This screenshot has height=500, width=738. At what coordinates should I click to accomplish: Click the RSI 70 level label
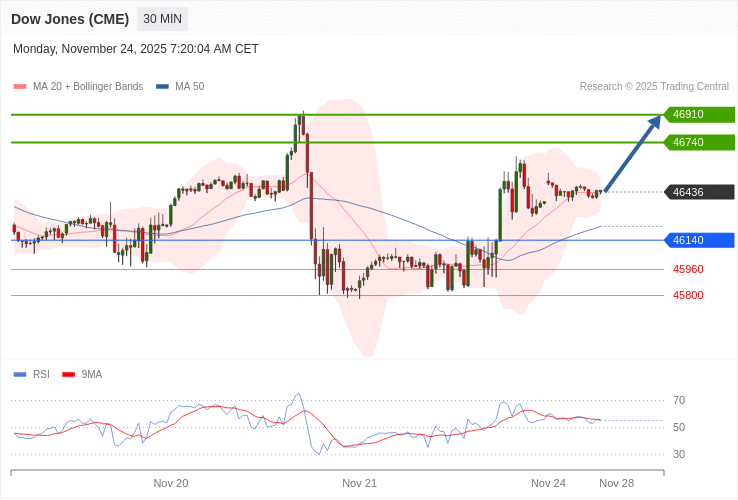point(679,401)
